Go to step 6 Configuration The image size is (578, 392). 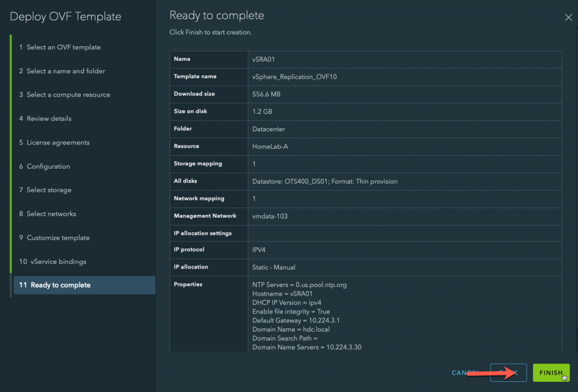(45, 166)
